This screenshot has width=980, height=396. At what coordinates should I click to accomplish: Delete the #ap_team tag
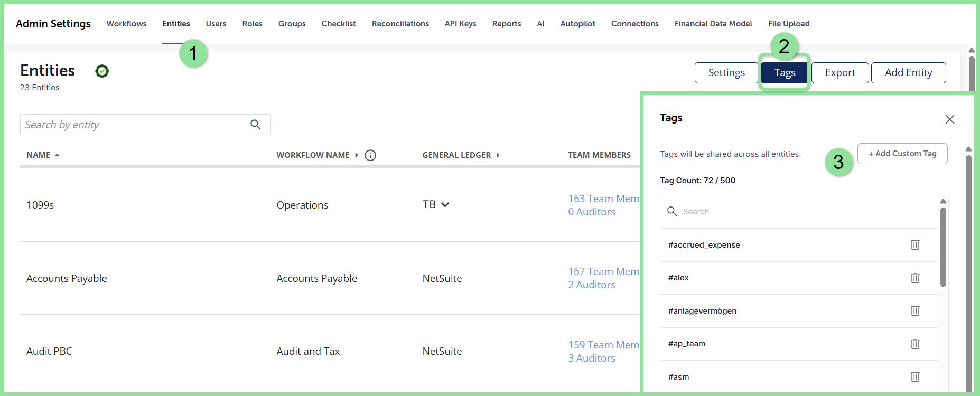point(915,344)
